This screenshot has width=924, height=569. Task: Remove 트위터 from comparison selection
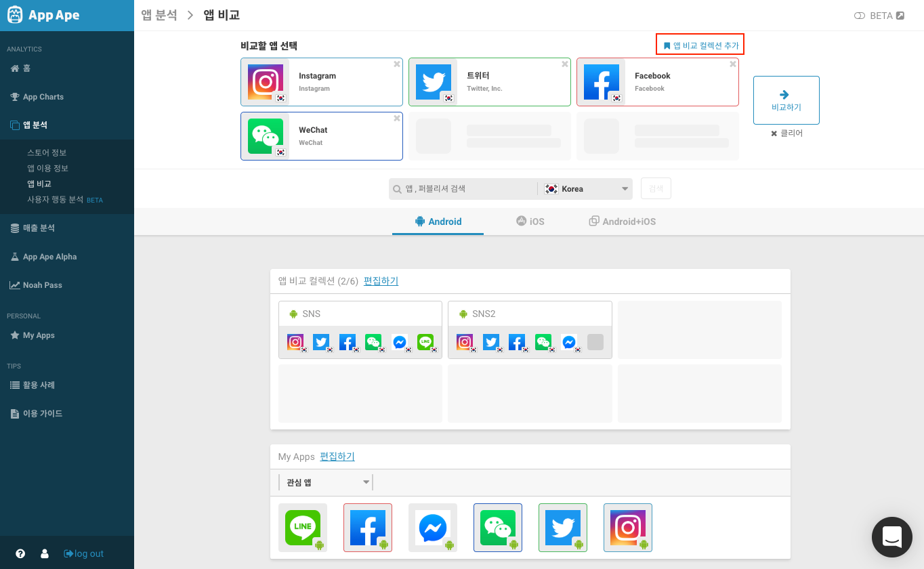click(565, 64)
